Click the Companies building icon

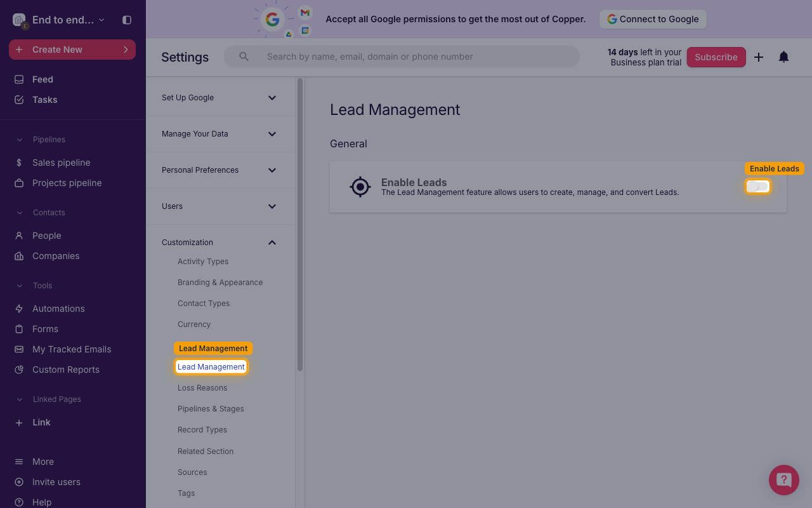pos(19,256)
